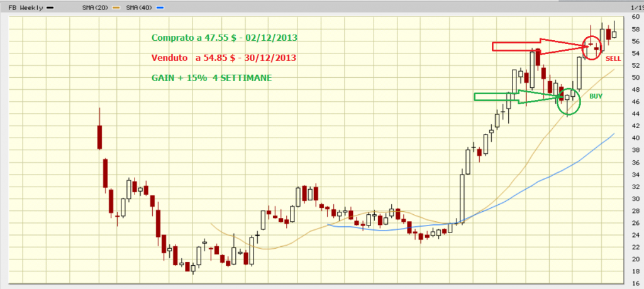Click the 'Comprato a 47.55 $ - 02/12/2013' text

click(x=225, y=38)
